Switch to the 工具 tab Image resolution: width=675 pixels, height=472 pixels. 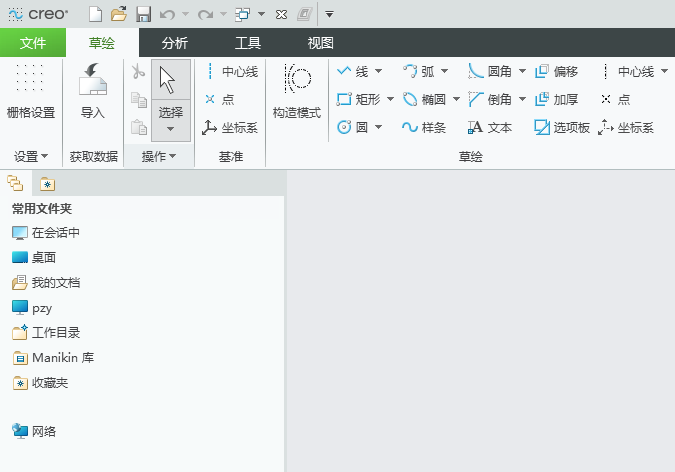tap(248, 43)
